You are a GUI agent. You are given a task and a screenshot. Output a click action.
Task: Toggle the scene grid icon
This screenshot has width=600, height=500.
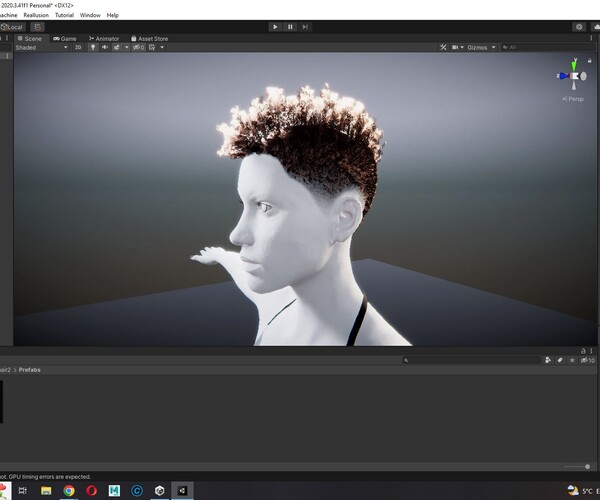coord(152,47)
